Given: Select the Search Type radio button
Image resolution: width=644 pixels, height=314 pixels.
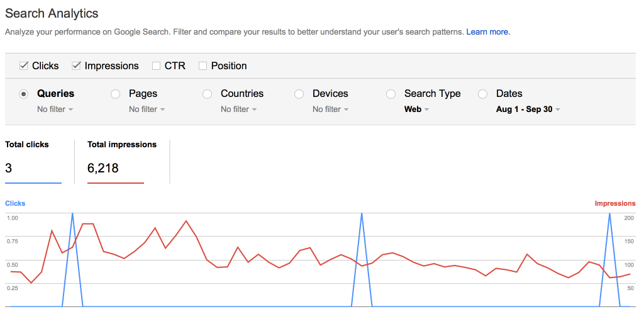Looking at the screenshot, I should click(391, 94).
